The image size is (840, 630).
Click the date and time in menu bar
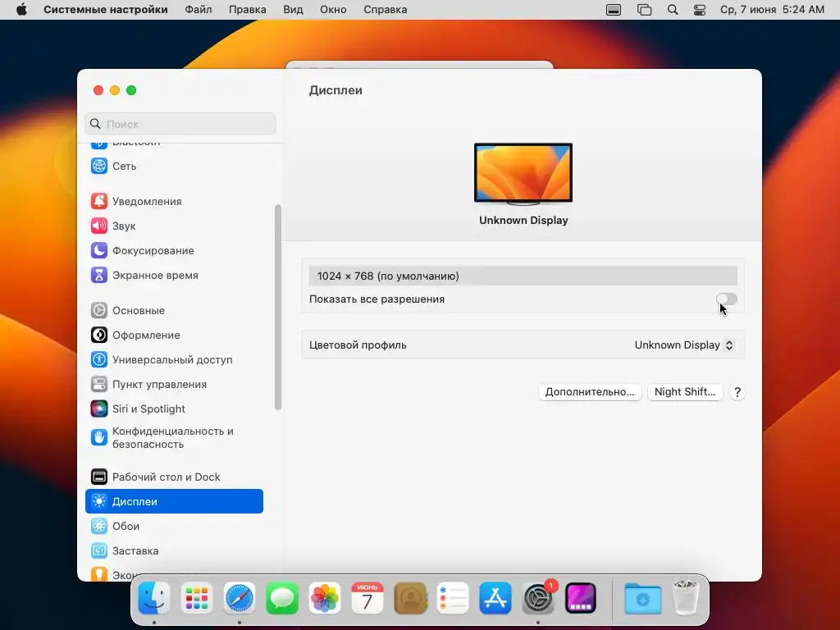point(772,10)
